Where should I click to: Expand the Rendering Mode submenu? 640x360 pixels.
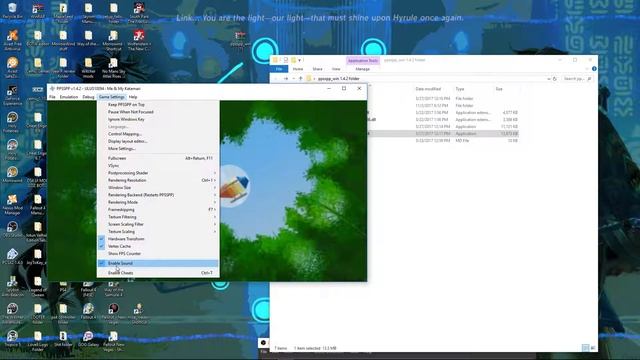pyautogui.click(x=158, y=202)
